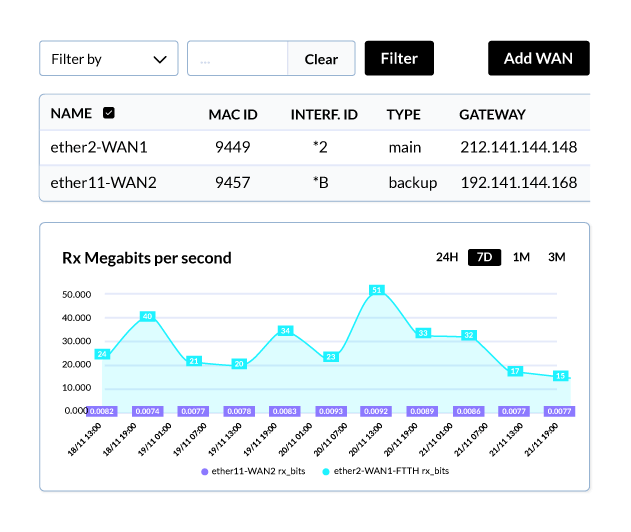Screen dimensions: 631x532
Task: Click the Rx Megabits per second title
Action: pos(147,258)
